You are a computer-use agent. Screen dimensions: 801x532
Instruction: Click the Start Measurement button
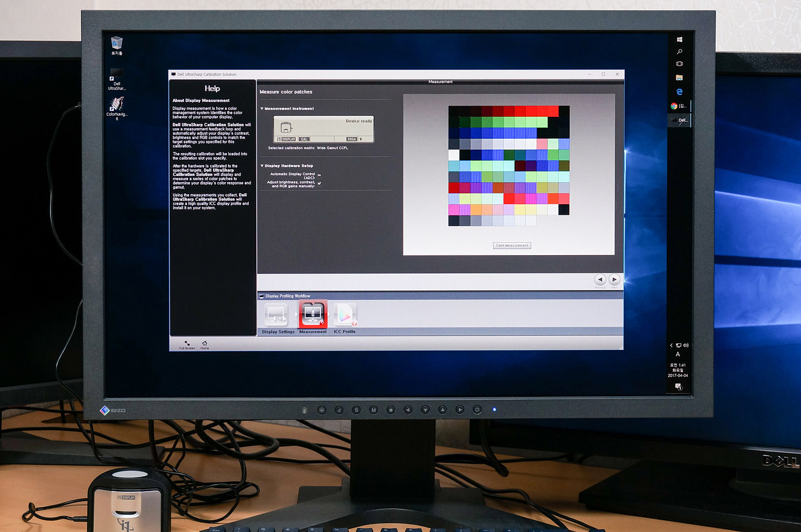(512, 246)
